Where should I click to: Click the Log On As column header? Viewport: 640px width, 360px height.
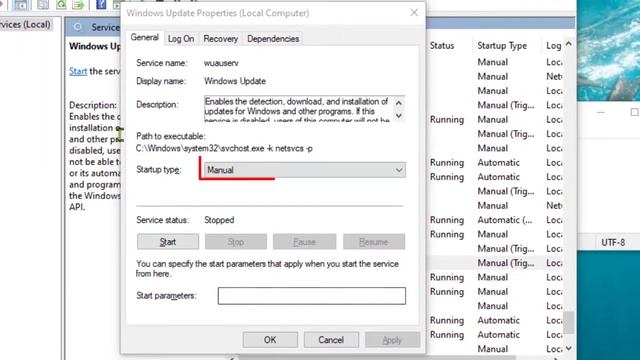pos(553,46)
